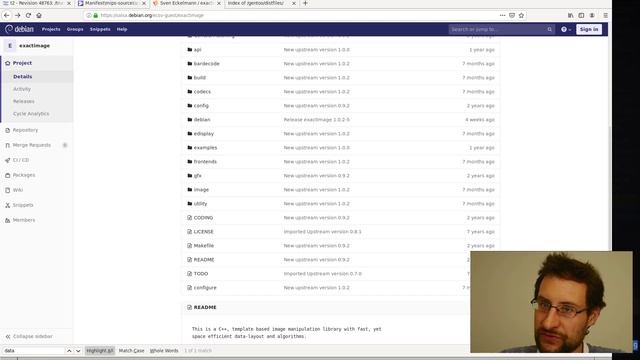Screen dimensions: 640x360
Task: Find next match arrow in find bar
Action: coord(78,351)
